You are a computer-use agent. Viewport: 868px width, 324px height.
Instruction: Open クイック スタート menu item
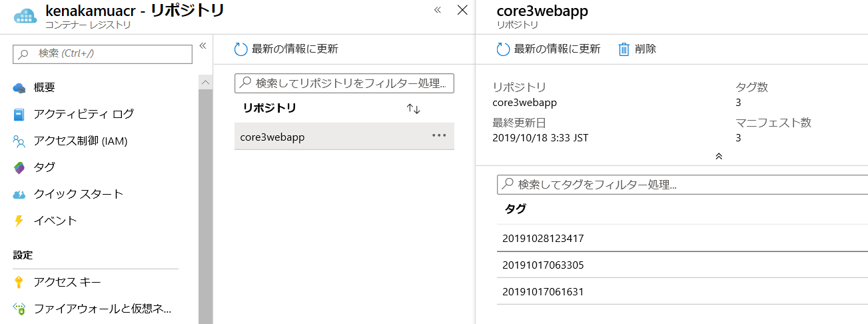tap(78, 194)
